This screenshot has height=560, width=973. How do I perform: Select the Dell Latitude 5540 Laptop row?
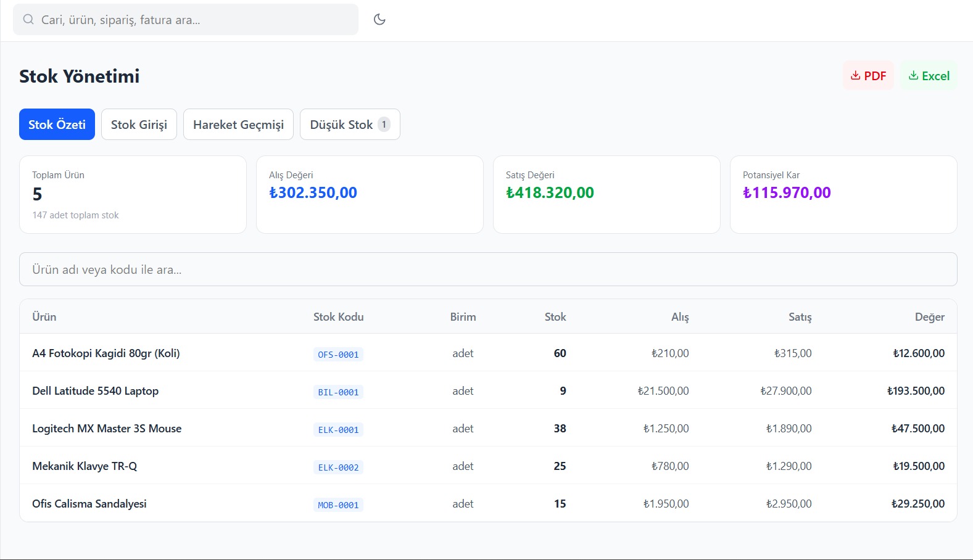point(488,390)
